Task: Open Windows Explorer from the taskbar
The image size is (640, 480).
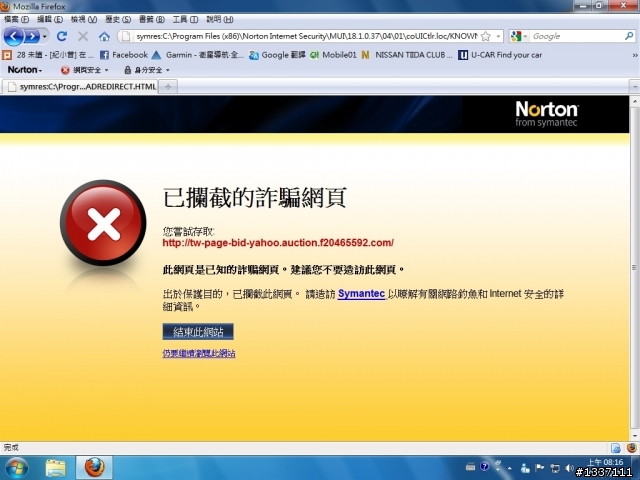Action: tap(55, 468)
